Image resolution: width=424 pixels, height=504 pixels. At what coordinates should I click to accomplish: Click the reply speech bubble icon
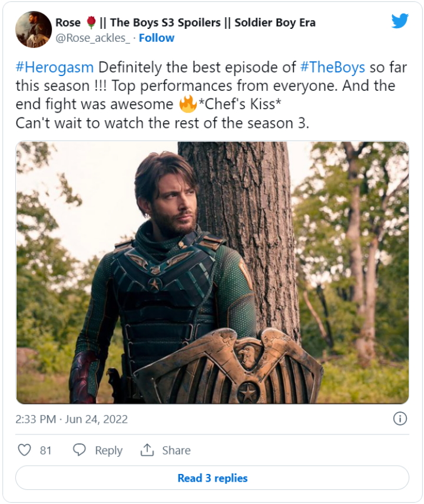click(x=79, y=450)
